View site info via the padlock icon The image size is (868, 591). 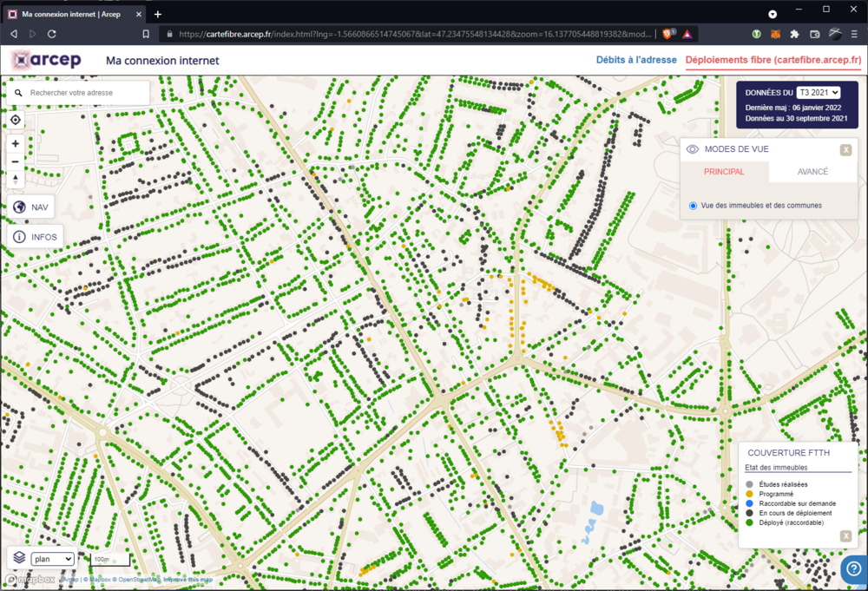coord(169,34)
